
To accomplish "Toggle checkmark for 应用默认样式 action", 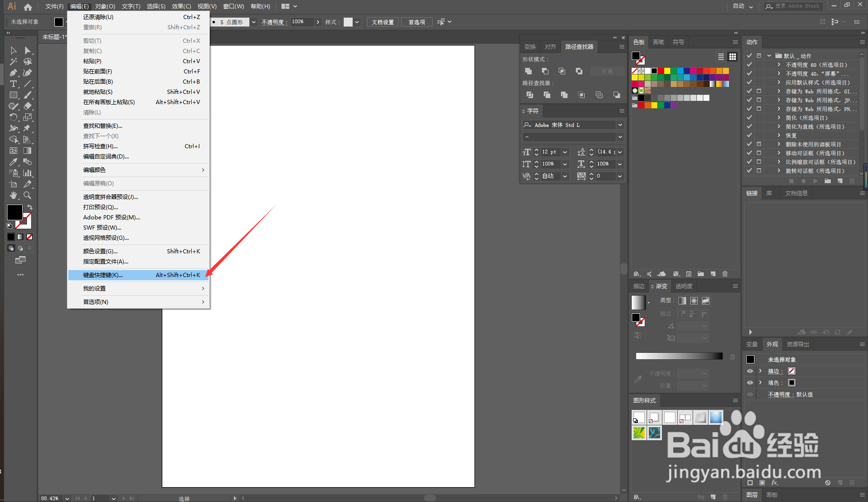I will pos(749,82).
